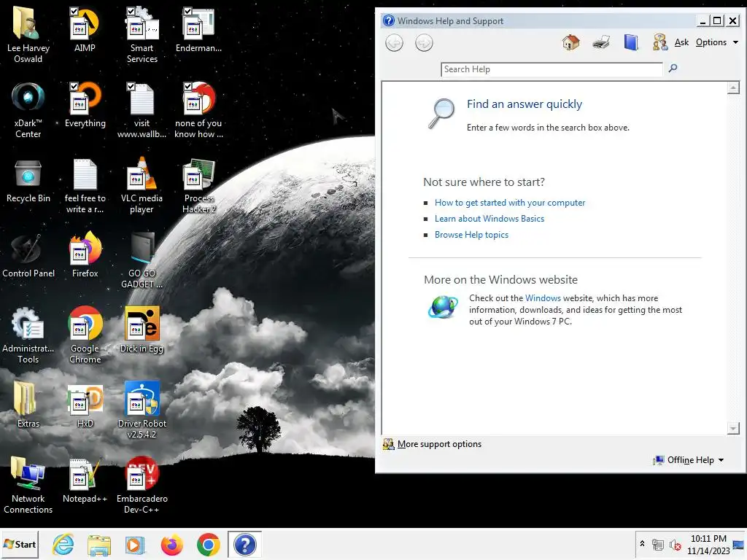
Task: Launch Chrome from the taskbar
Action: coord(208,544)
